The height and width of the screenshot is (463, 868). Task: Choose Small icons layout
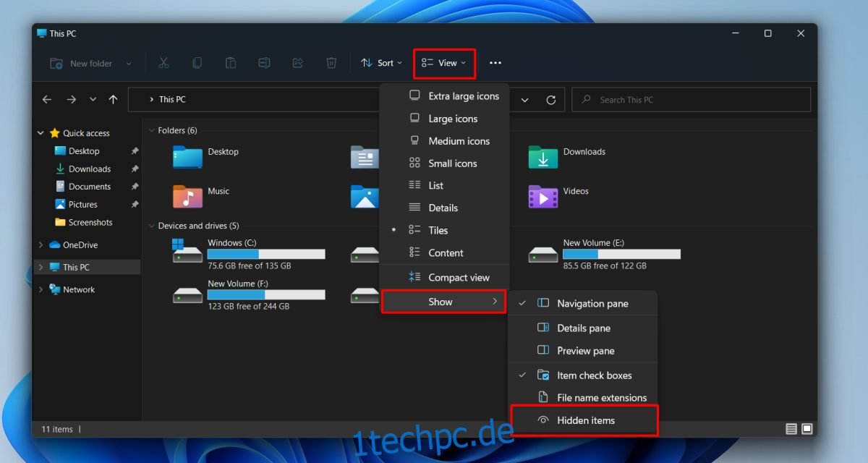[444, 163]
